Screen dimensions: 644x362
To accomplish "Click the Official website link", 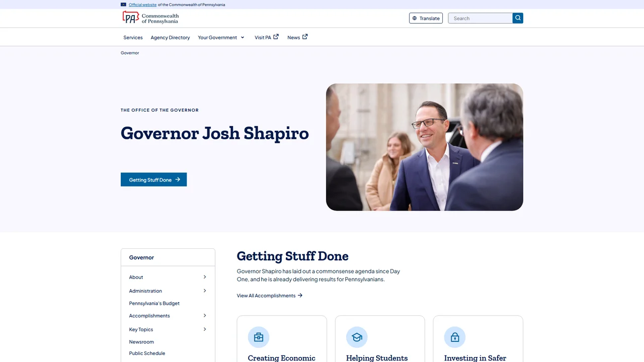I will (x=142, y=5).
